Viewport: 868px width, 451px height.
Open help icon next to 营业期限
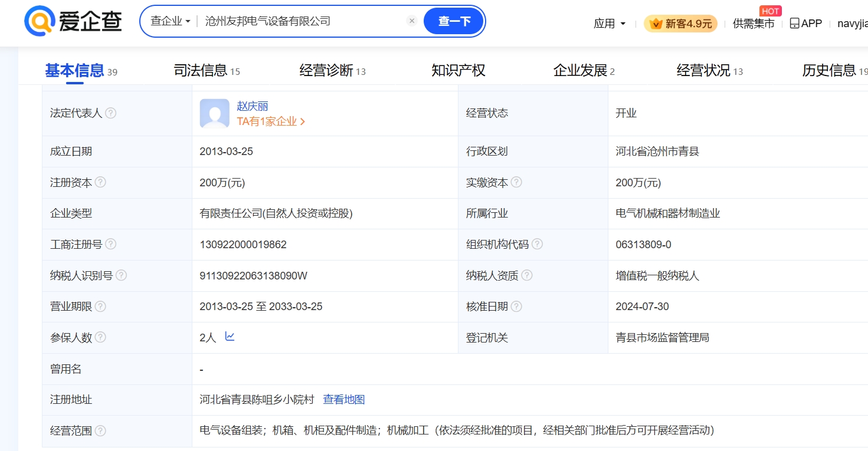tap(100, 307)
